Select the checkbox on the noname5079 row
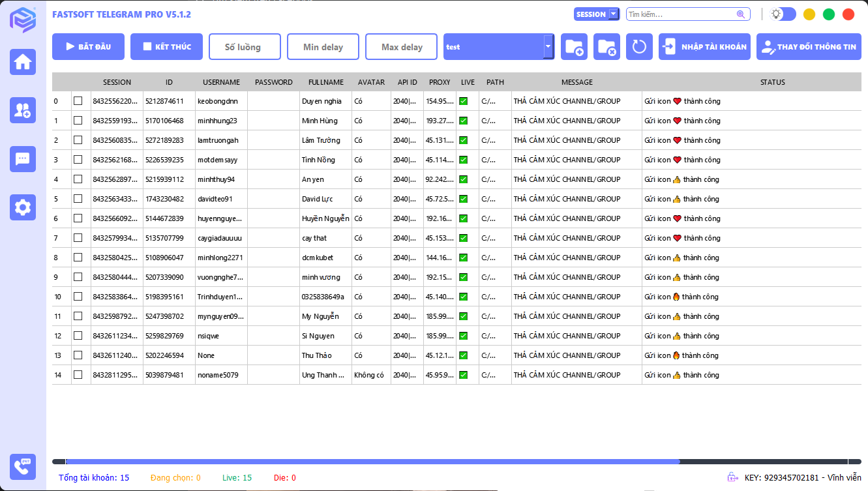The height and width of the screenshot is (491, 868). point(79,374)
